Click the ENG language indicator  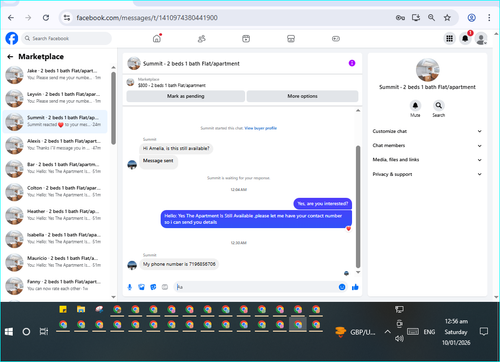[429, 332]
